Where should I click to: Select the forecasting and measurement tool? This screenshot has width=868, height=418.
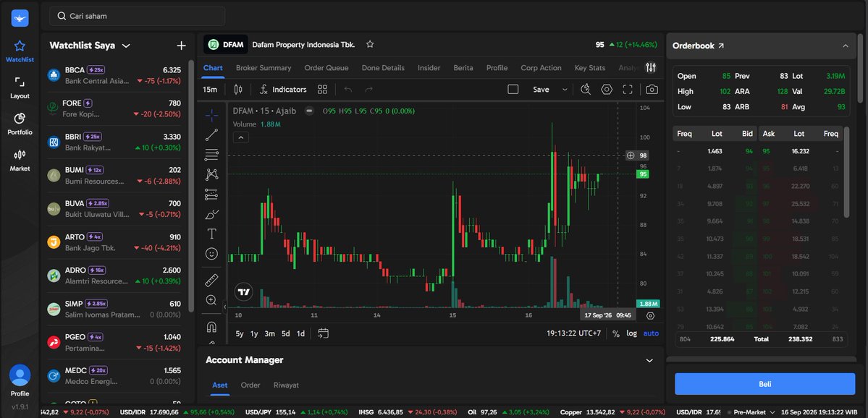pos(211,194)
